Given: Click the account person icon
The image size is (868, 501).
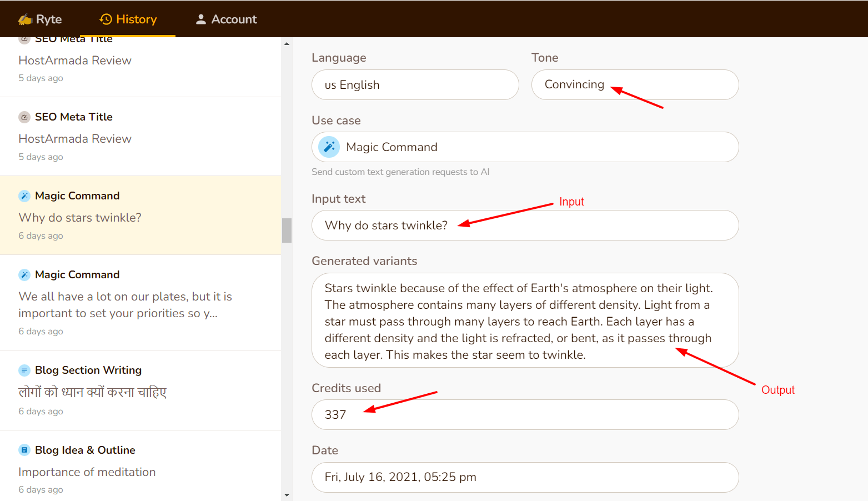Looking at the screenshot, I should click(x=201, y=19).
